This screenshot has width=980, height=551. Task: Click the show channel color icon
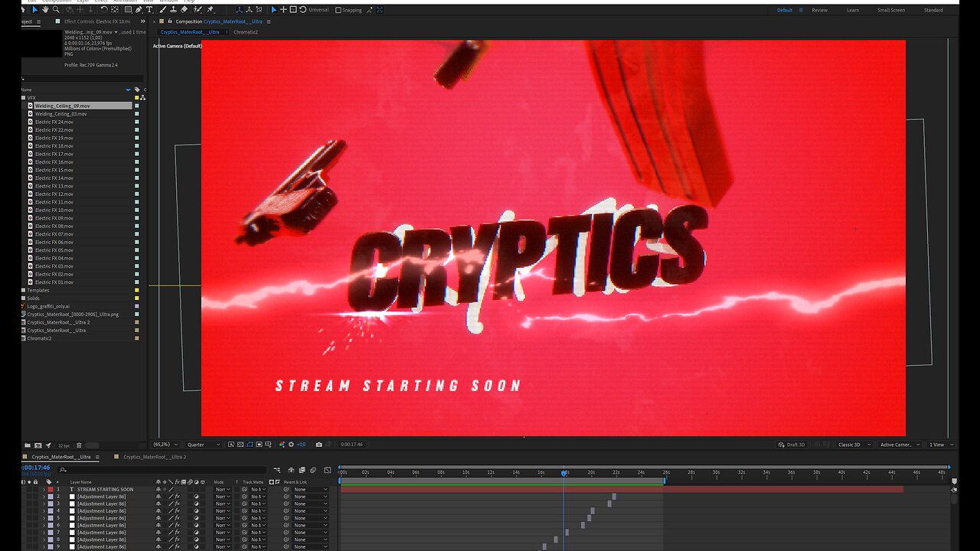pos(282,445)
